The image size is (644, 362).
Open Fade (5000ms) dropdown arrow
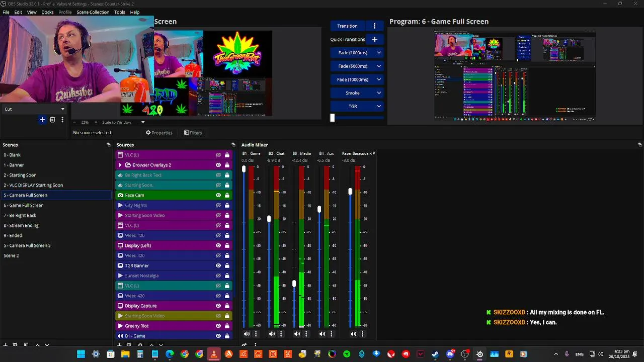(x=379, y=66)
